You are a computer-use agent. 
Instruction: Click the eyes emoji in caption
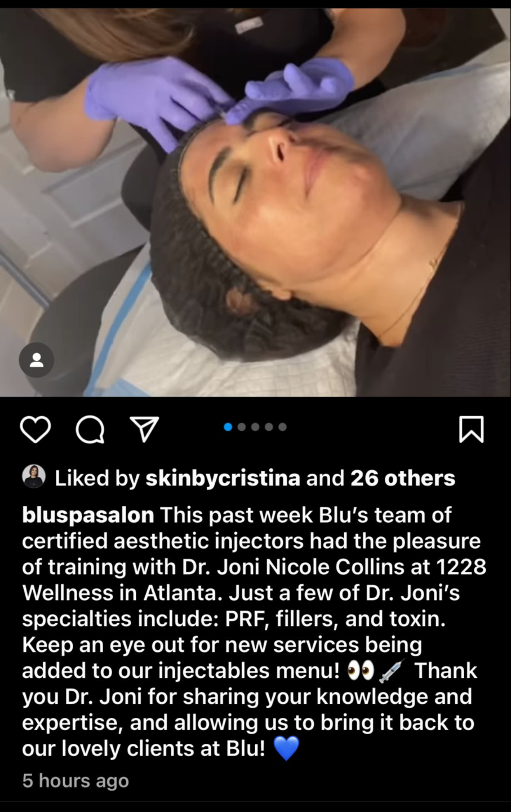[x=360, y=671]
